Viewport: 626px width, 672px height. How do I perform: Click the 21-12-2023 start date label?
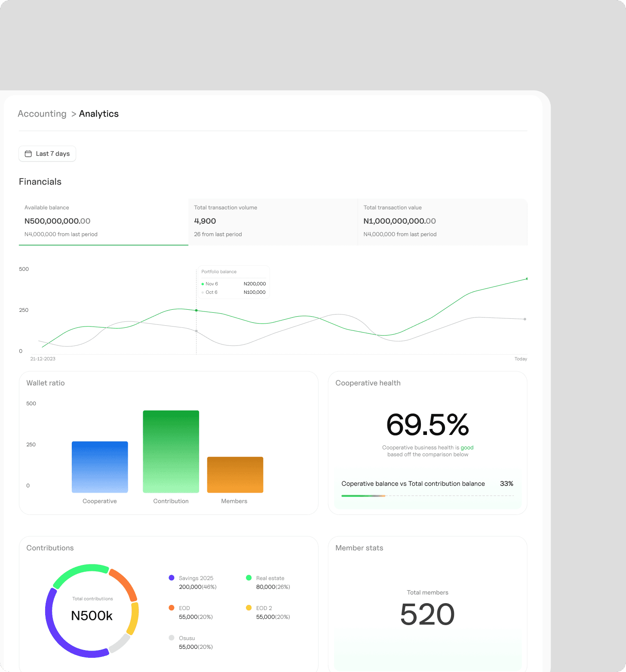point(43,359)
